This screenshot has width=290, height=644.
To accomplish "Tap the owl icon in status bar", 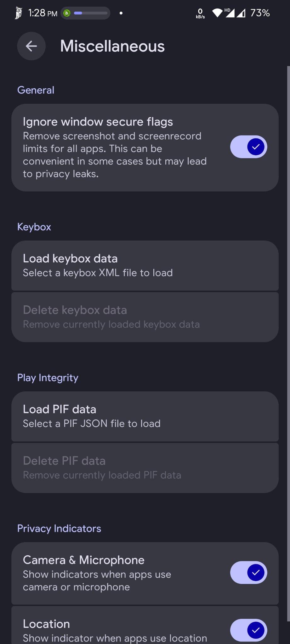I will coord(19,13).
